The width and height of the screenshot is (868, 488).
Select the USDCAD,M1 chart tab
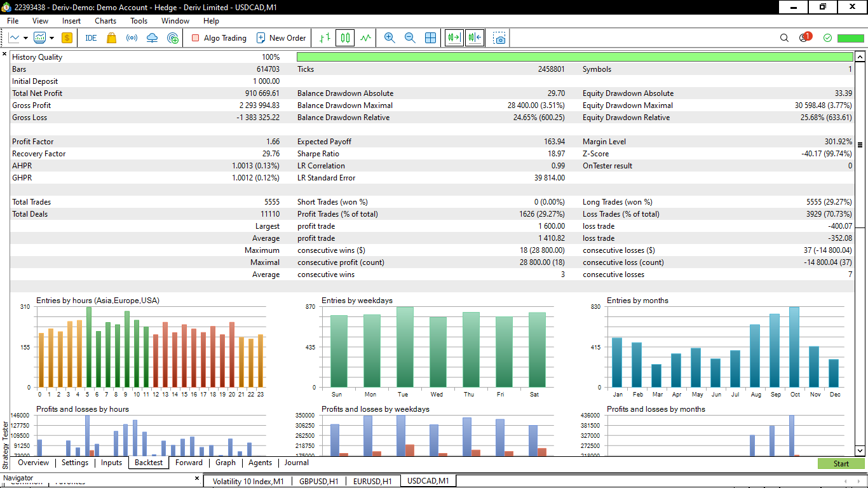point(428,481)
